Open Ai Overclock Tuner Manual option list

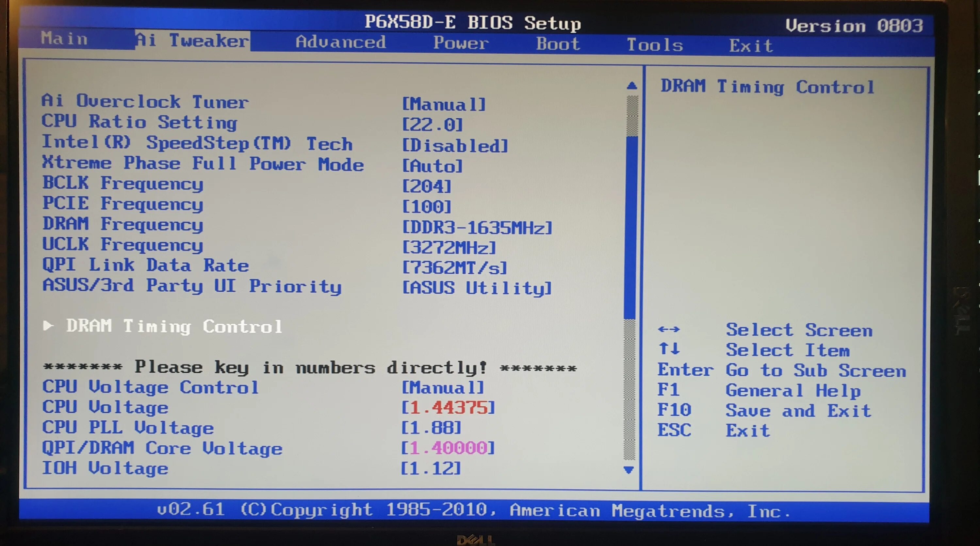[444, 104]
